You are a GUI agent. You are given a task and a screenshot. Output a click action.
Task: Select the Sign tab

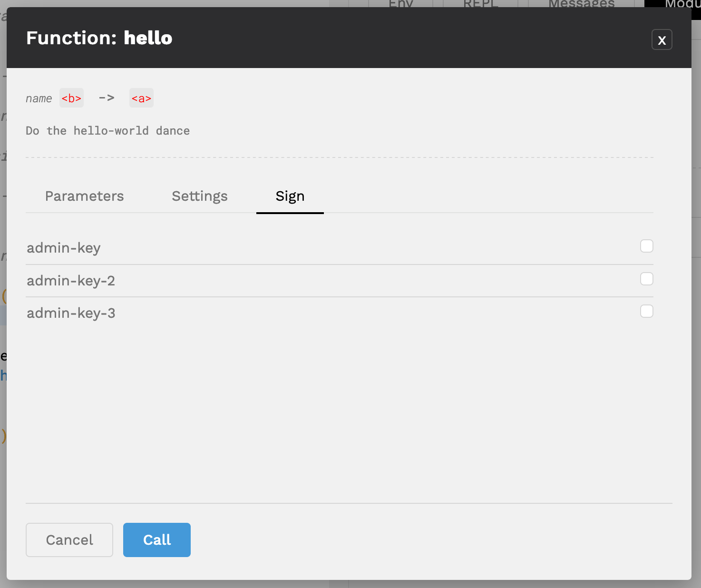pos(290,196)
